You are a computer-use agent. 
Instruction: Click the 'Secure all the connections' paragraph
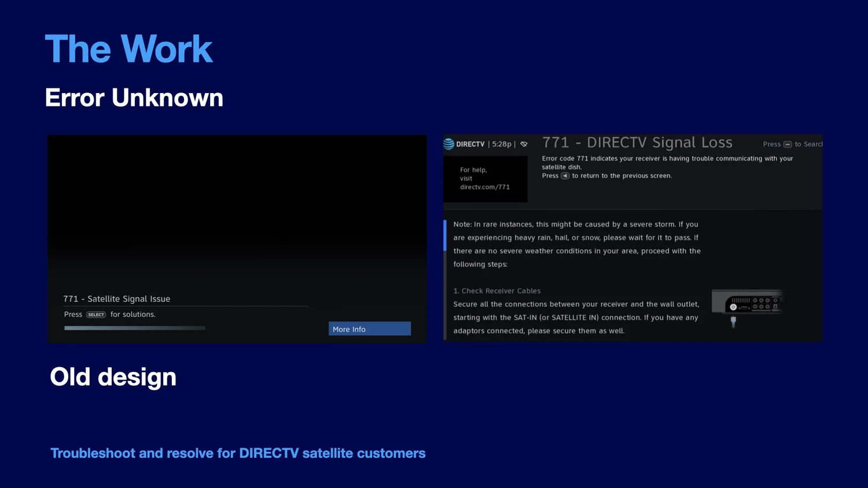(x=576, y=317)
